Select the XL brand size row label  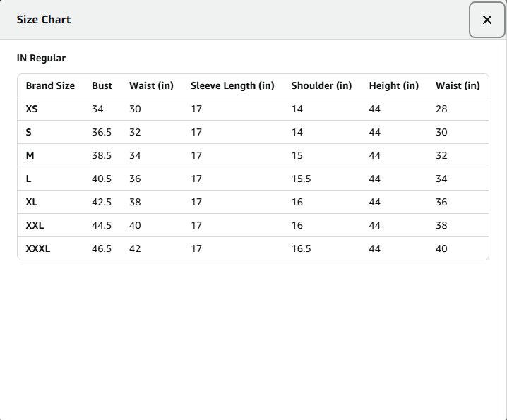(x=32, y=202)
